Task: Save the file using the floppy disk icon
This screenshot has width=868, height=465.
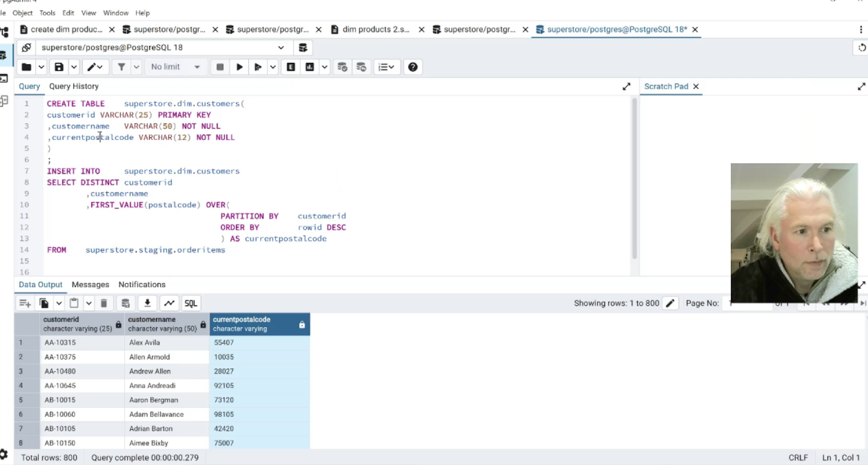Action: (59, 67)
